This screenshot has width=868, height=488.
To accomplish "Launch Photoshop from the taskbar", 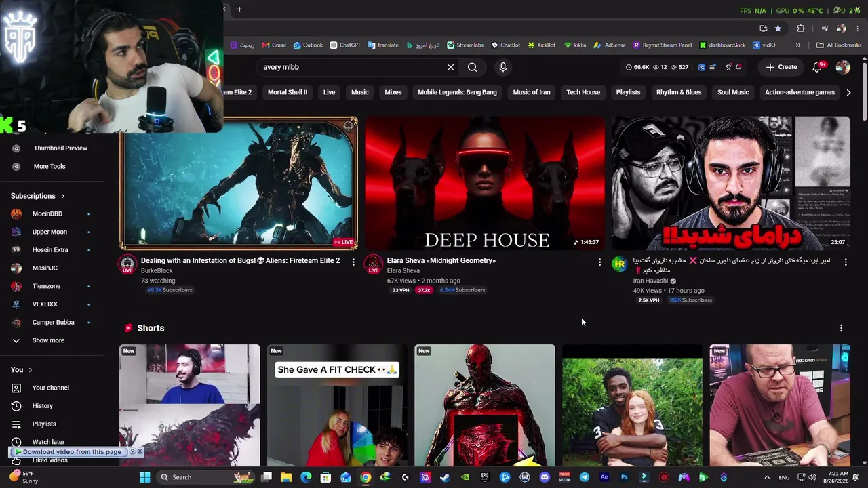I will point(624,477).
